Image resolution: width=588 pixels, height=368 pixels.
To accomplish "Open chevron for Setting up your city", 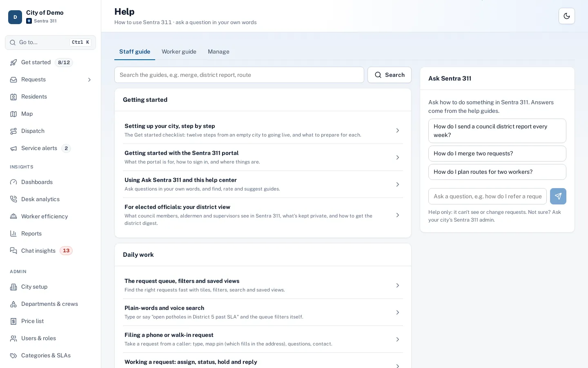I will [x=398, y=130].
